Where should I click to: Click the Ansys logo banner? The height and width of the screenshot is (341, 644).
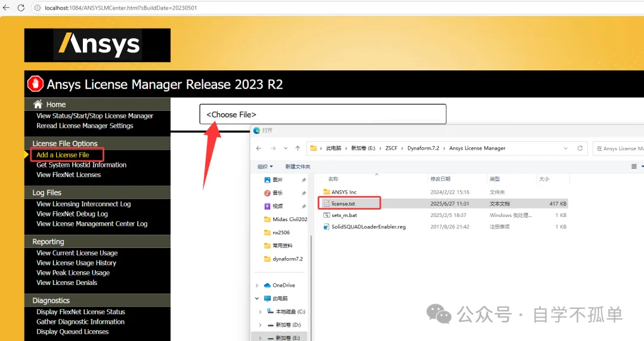[97, 45]
